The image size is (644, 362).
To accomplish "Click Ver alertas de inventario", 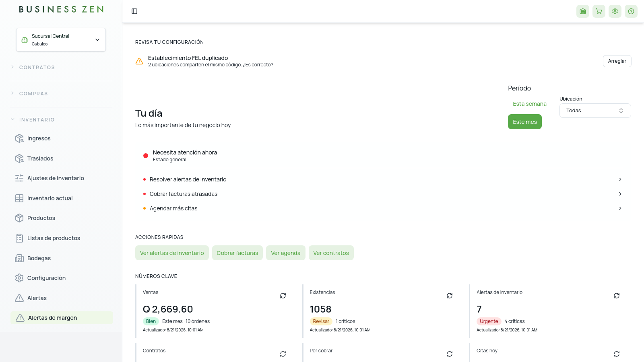I will pyautogui.click(x=172, y=253).
